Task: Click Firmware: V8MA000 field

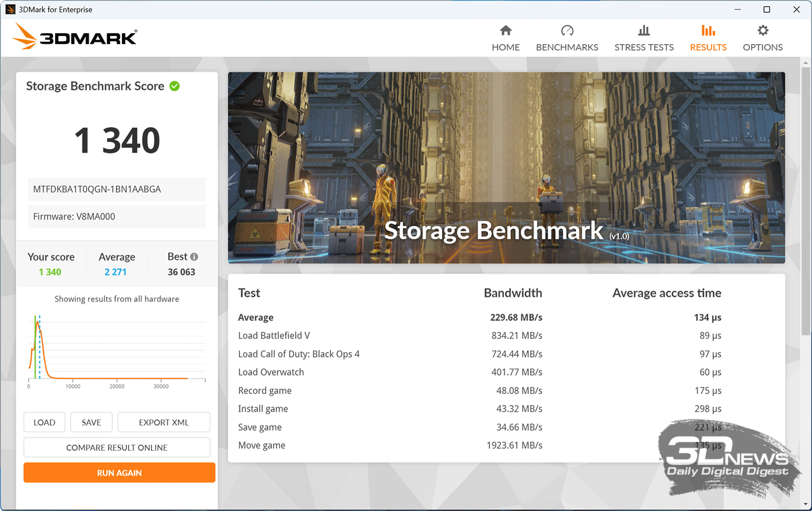Action: click(x=117, y=216)
